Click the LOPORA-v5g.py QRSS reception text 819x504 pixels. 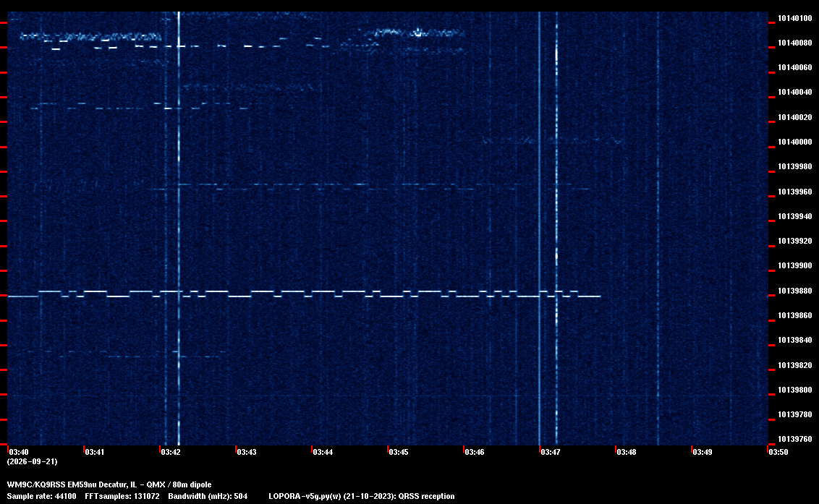(362, 496)
